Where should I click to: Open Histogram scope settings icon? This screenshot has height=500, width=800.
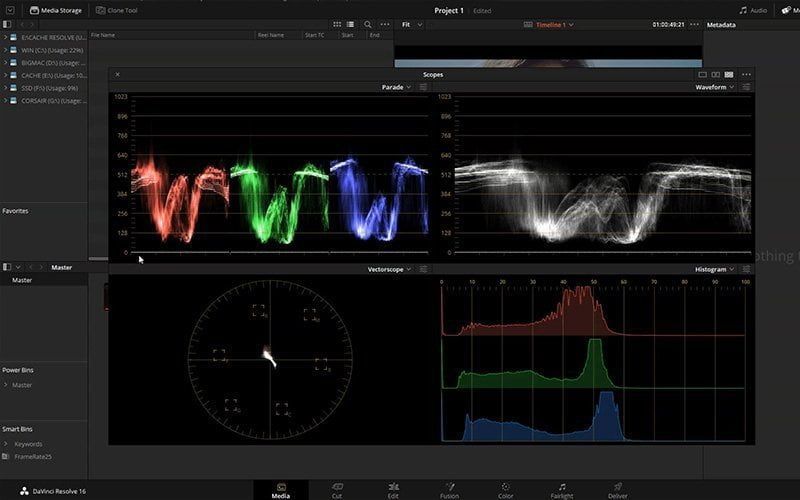[746, 269]
